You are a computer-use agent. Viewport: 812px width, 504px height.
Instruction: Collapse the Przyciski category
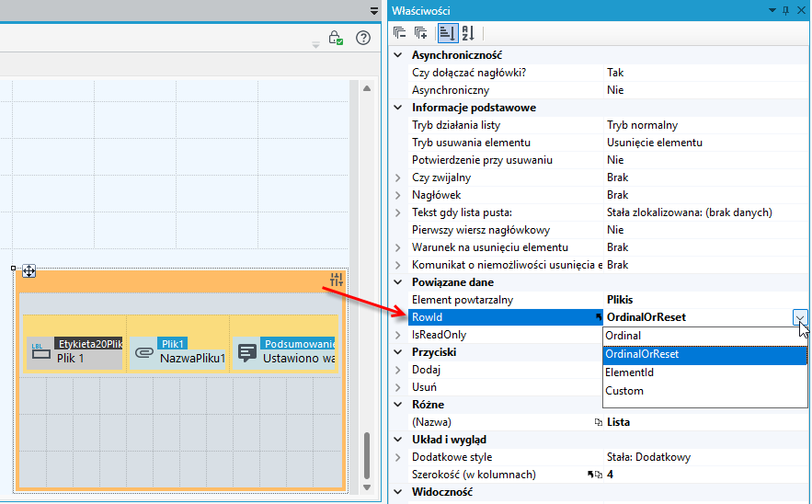[x=397, y=352]
